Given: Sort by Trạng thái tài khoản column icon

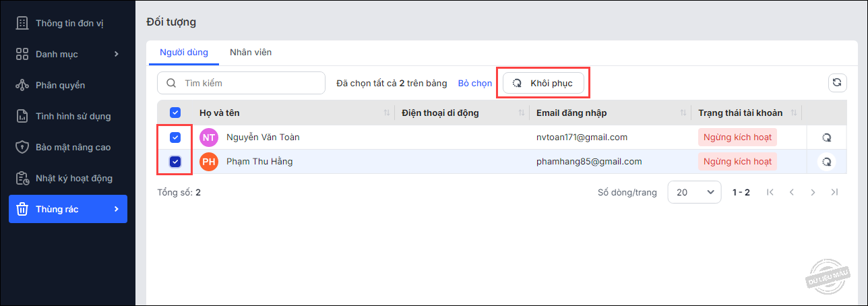Looking at the screenshot, I should 794,113.
